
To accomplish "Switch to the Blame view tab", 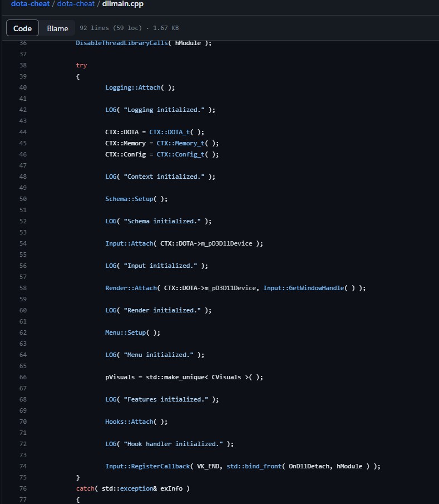I will (x=57, y=28).
